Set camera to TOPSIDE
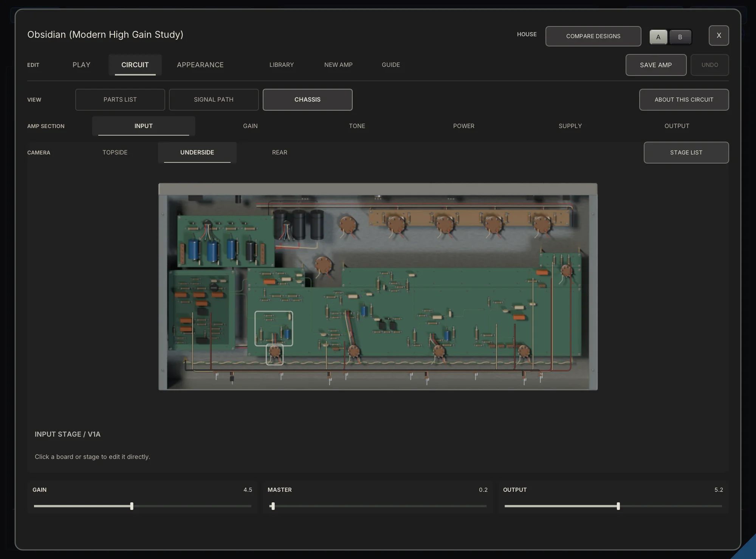Image resolution: width=756 pixels, height=559 pixels. [x=115, y=153]
